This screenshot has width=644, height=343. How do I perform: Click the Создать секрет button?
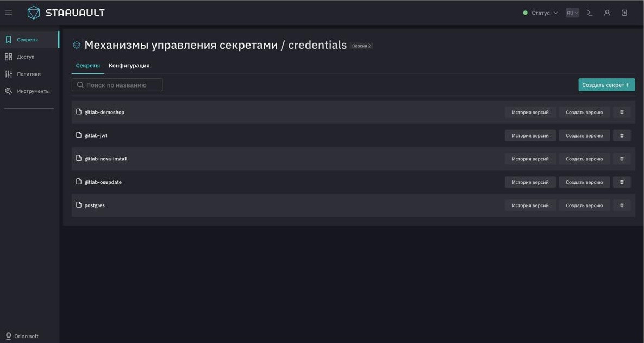pyautogui.click(x=606, y=85)
